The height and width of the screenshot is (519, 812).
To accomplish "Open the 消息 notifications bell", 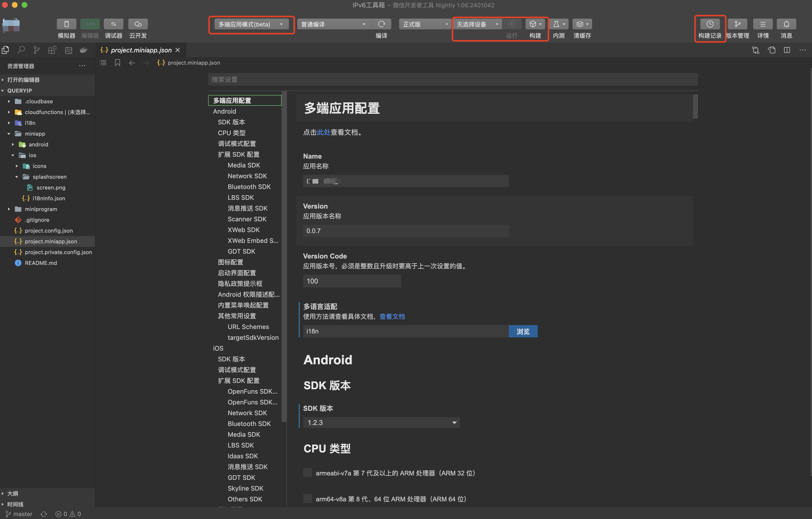I will (786, 24).
